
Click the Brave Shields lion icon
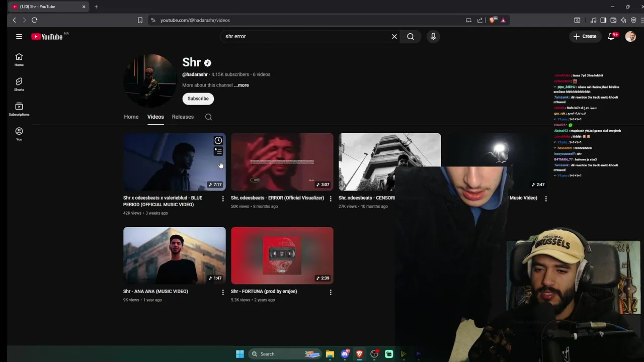493,20
